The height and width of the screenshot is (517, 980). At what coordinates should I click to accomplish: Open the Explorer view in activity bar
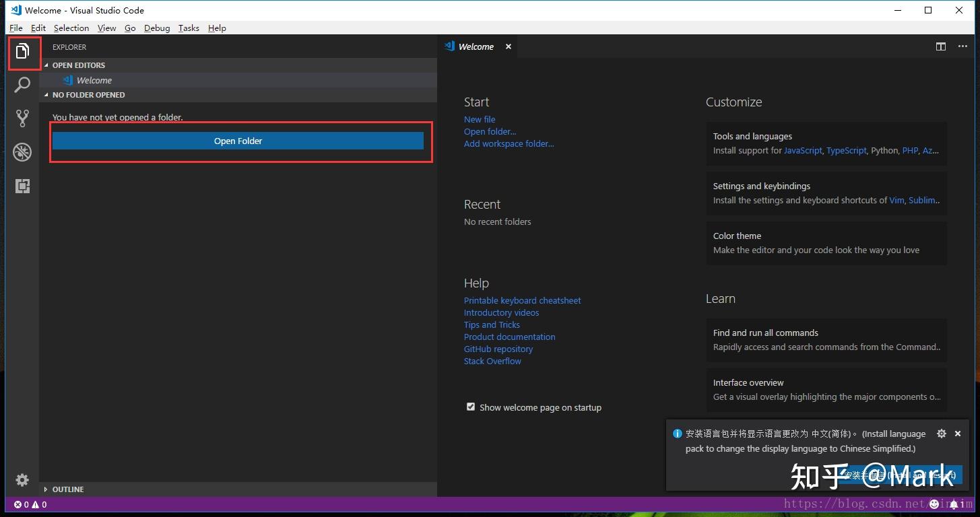pos(23,52)
